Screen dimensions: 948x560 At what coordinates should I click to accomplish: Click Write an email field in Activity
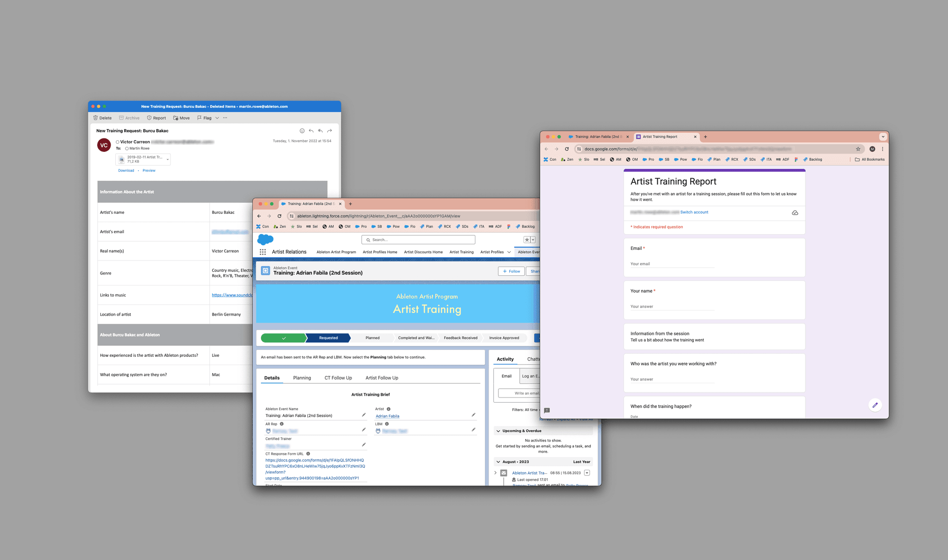pyautogui.click(x=519, y=393)
